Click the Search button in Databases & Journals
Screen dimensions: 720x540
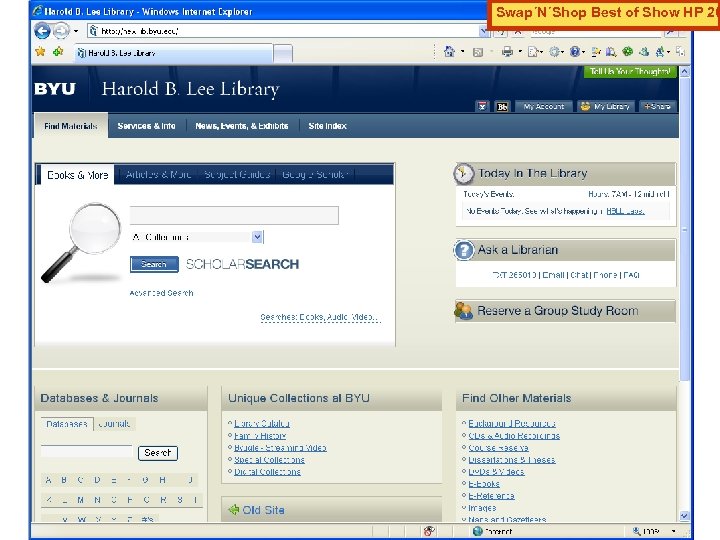(x=158, y=453)
